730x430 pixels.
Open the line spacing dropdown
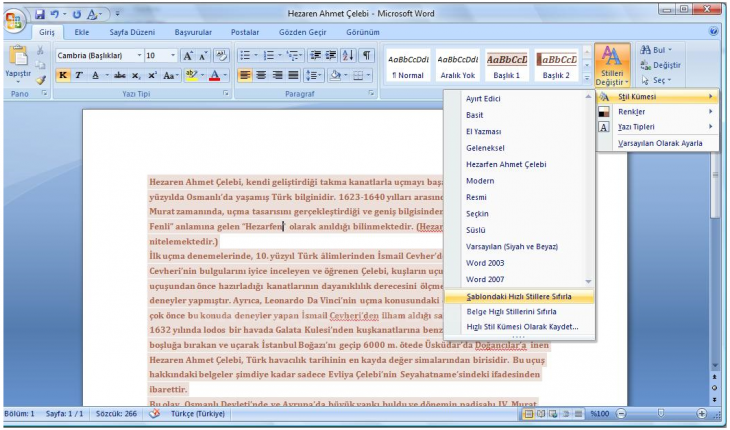[x=313, y=75]
